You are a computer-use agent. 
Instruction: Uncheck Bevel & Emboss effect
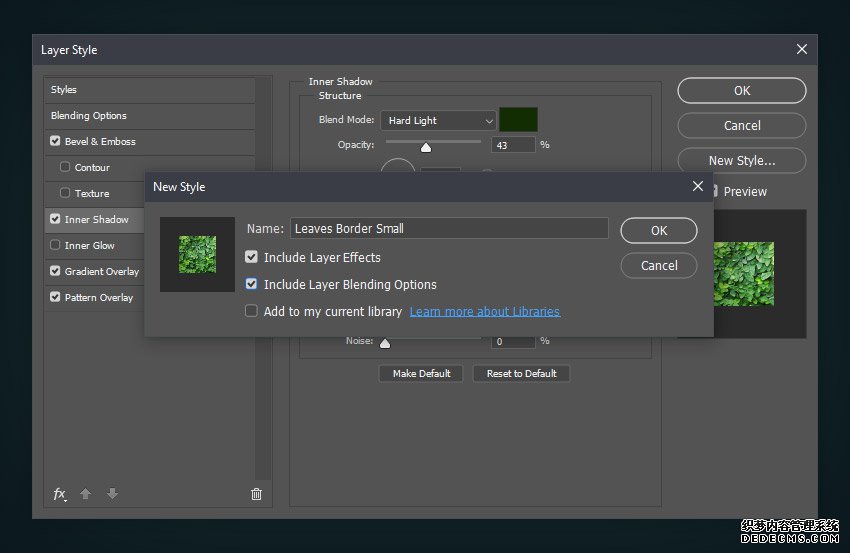pos(55,141)
